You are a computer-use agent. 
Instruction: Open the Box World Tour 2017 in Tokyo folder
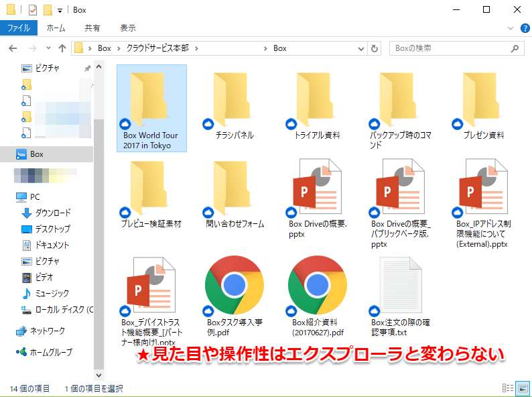[151, 108]
